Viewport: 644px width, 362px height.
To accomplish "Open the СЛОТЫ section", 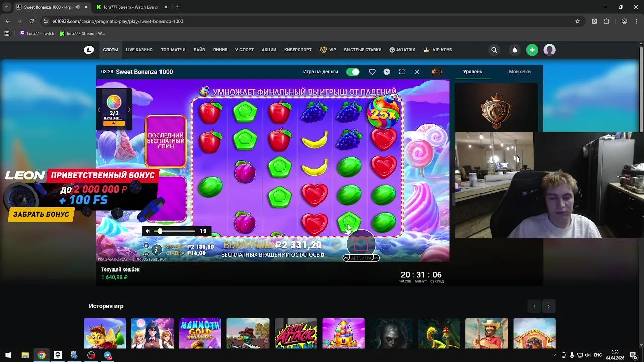I will (110, 50).
